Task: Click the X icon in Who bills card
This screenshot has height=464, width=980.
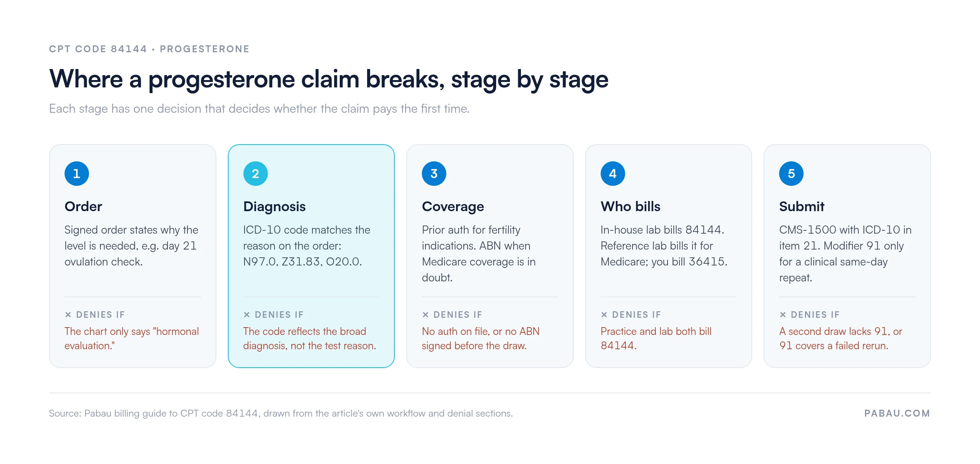Action: (x=604, y=315)
